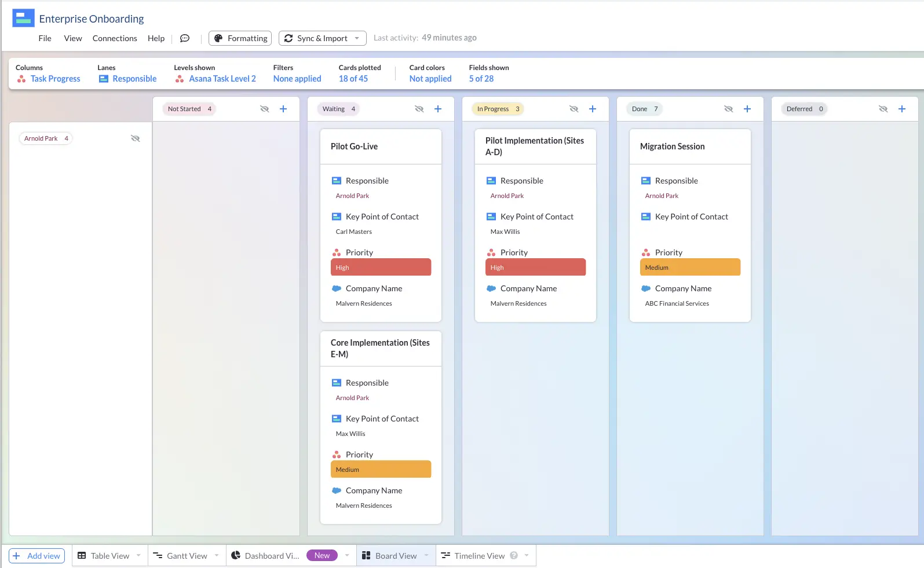The height and width of the screenshot is (568, 924).
Task: Add card to In Progress column
Action: 593,109
